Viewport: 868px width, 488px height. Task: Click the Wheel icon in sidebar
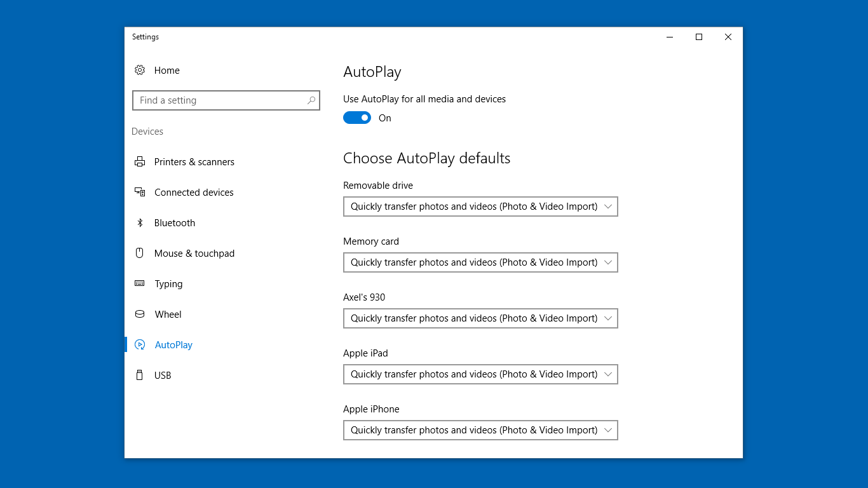tap(140, 315)
